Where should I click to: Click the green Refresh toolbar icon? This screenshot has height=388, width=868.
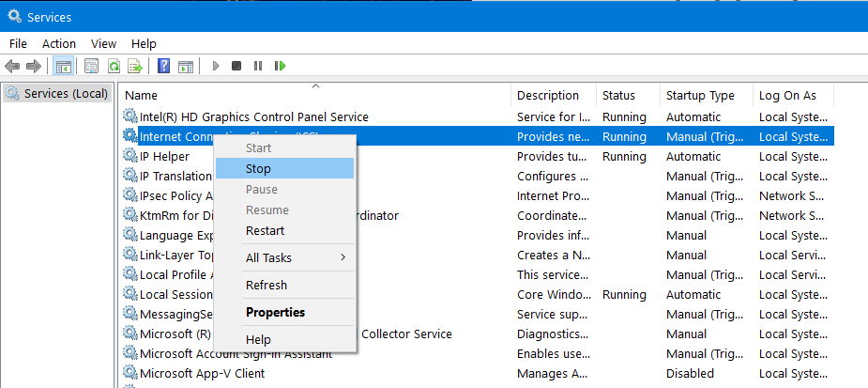114,66
